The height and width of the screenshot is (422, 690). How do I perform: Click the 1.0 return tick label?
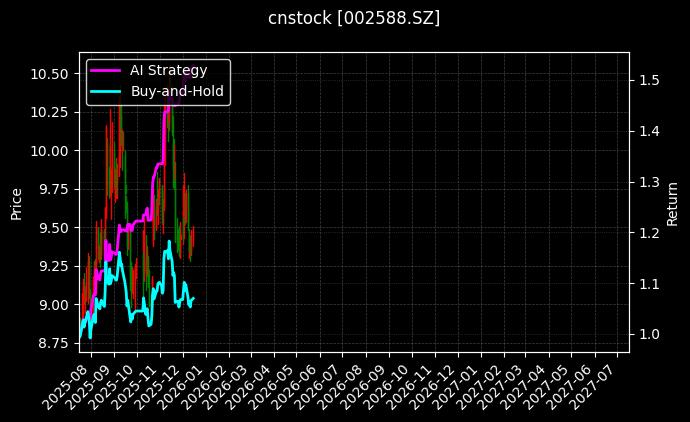point(648,334)
